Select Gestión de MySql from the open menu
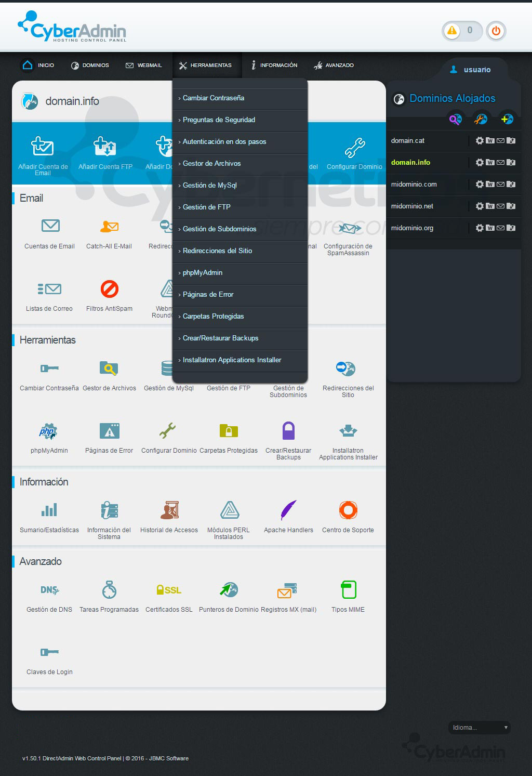 coord(209,185)
